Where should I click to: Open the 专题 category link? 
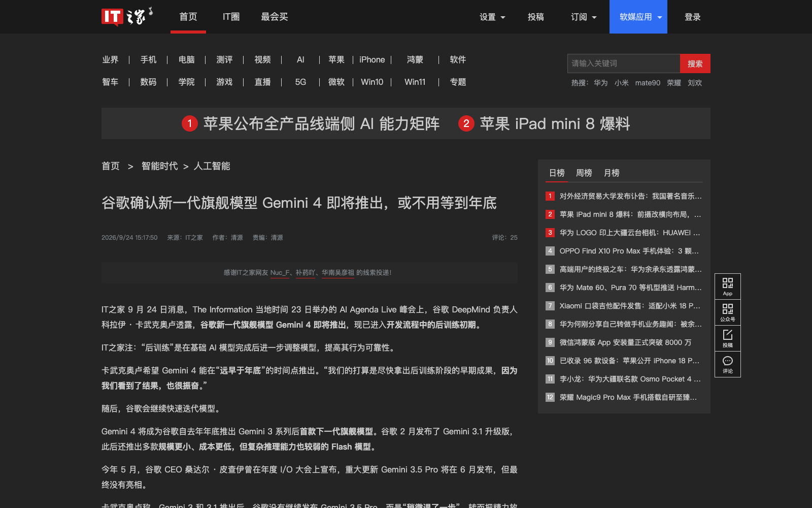pos(458,82)
